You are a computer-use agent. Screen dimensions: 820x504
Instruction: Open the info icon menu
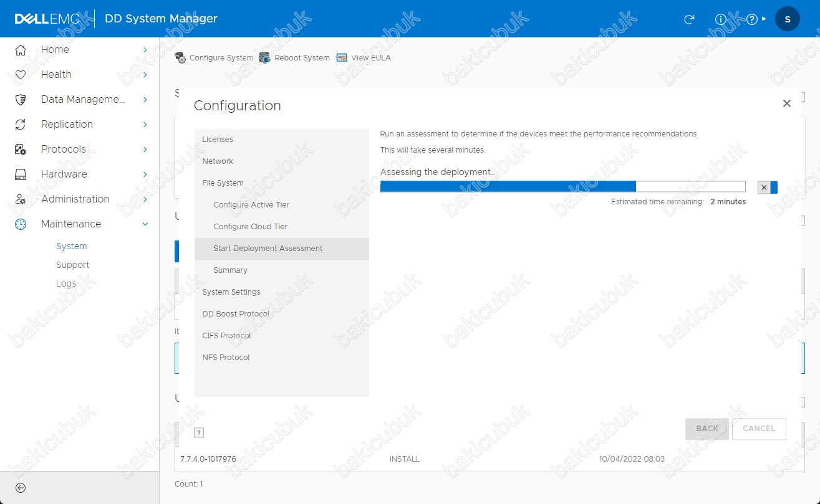(x=721, y=19)
